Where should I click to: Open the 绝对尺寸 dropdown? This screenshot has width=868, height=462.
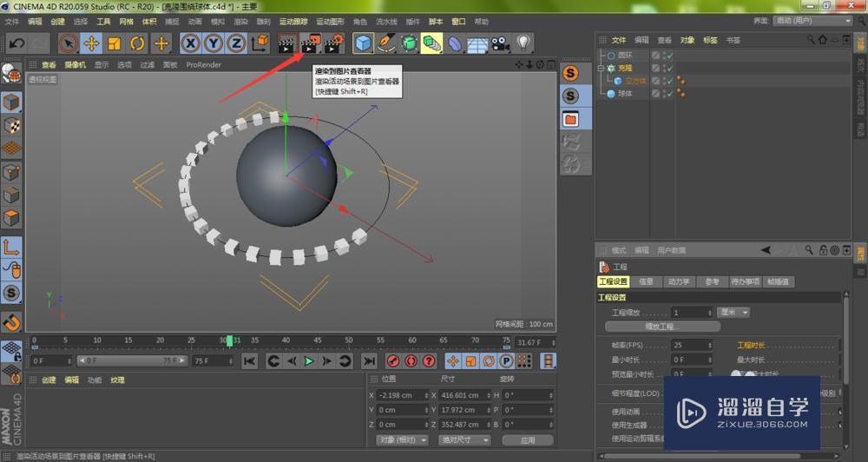tap(464, 439)
